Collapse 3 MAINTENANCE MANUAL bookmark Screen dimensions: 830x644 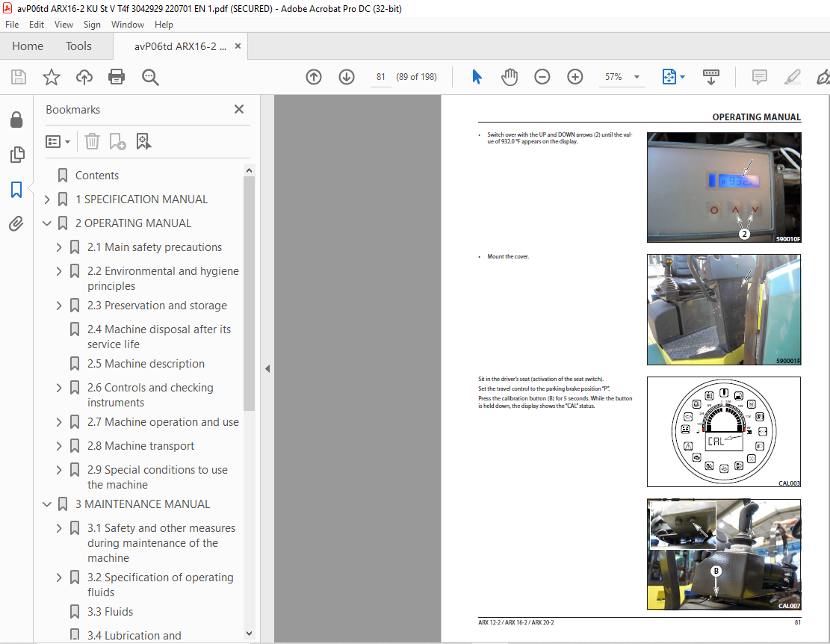[47, 504]
